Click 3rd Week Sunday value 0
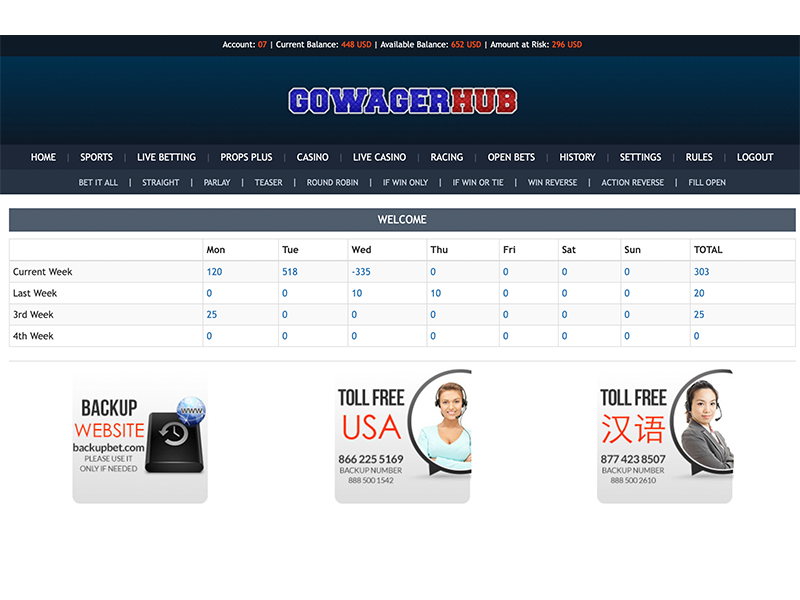The width and height of the screenshot is (800, 600). pos(627,315)
